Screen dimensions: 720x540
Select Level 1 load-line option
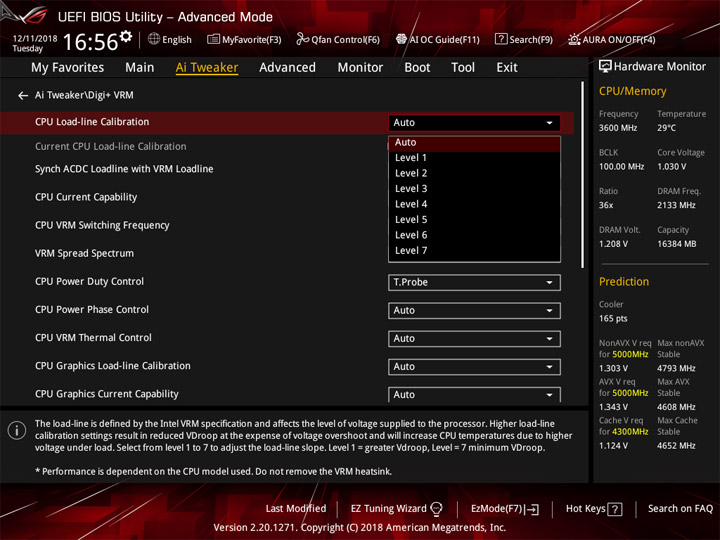tap(474, 158)
